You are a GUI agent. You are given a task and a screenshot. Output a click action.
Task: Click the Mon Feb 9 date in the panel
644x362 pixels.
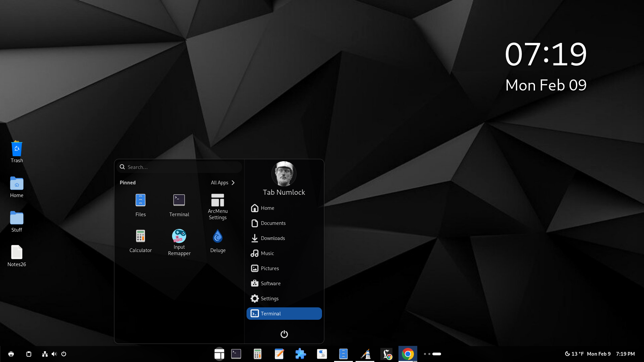[599, 354]
